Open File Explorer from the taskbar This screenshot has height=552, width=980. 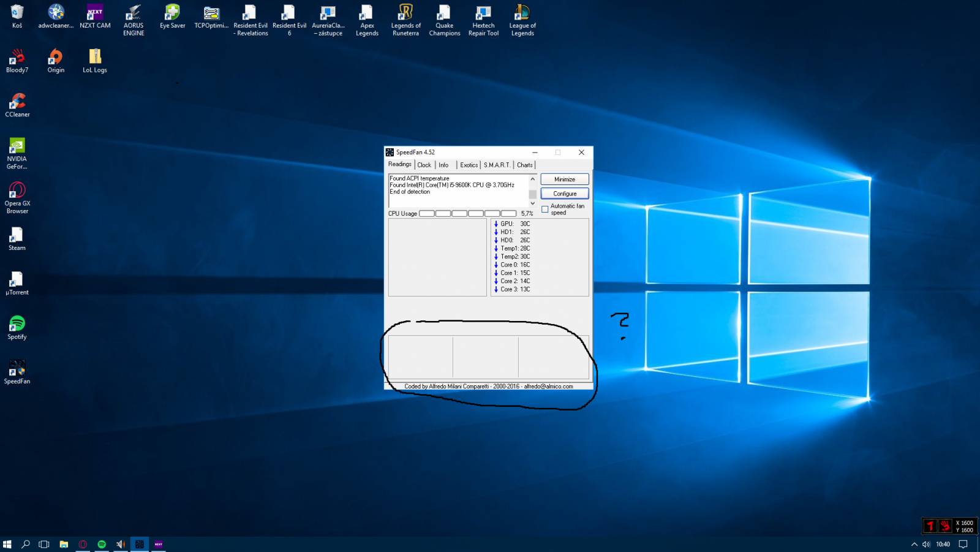64,544
